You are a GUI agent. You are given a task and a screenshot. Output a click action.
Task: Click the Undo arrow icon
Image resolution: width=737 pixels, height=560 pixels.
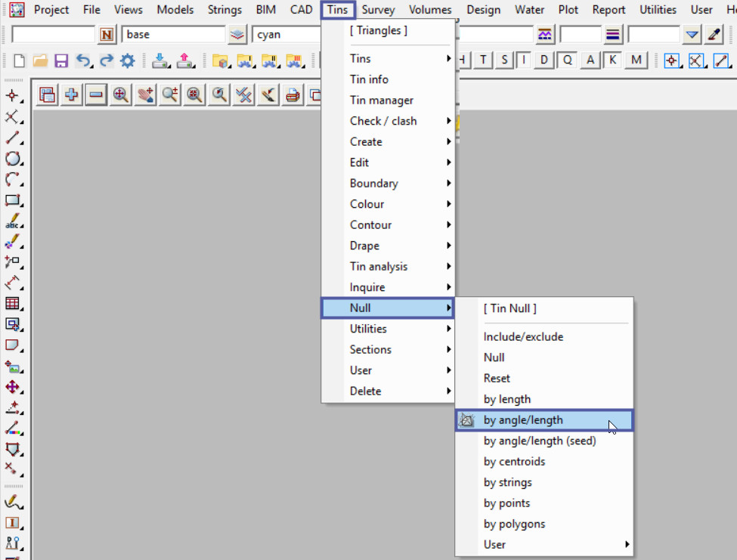pyautogui.click(x=84, y=61)
